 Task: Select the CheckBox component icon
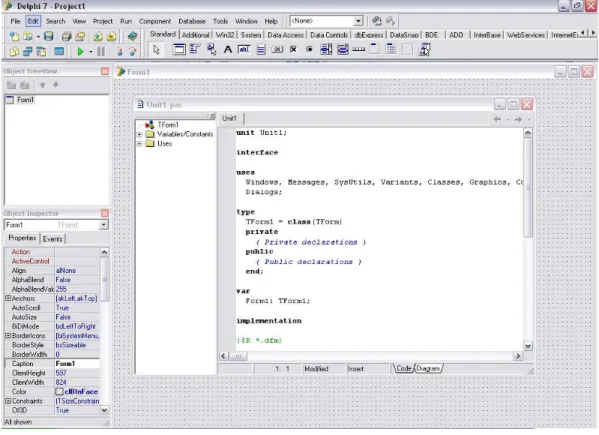pyautogui.click(x=293, y=49)
